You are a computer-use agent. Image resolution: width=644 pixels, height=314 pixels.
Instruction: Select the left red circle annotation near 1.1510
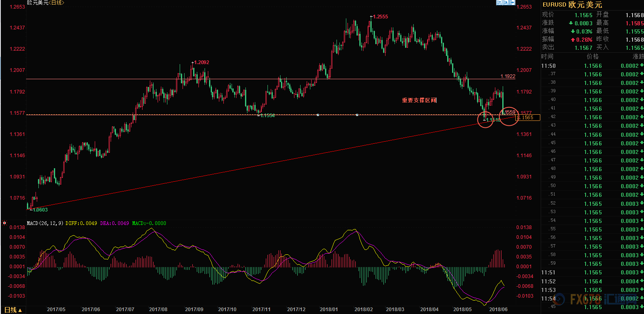click(485, 120)
